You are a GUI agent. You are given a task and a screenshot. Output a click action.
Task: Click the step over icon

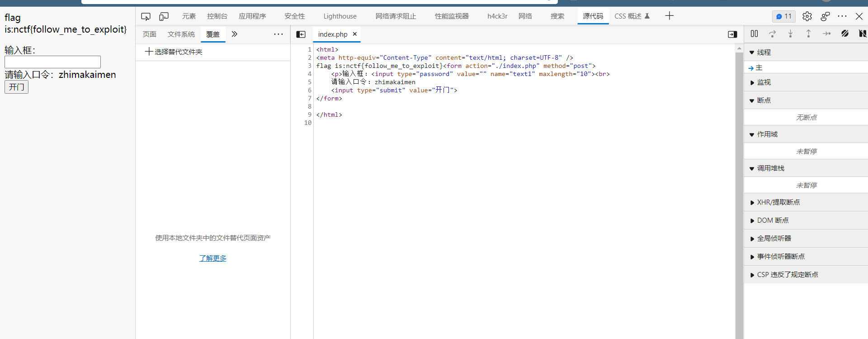772,33
